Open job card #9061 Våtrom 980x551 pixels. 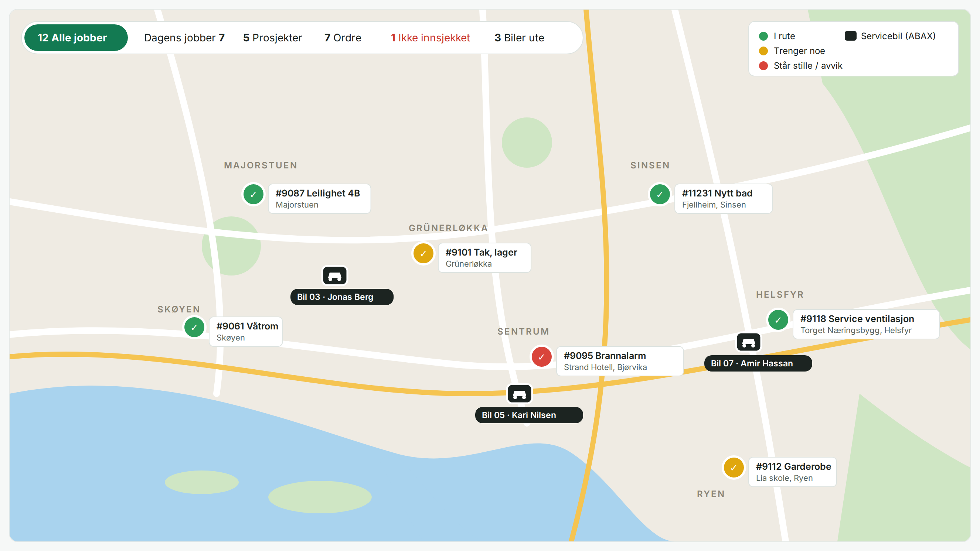246,331
